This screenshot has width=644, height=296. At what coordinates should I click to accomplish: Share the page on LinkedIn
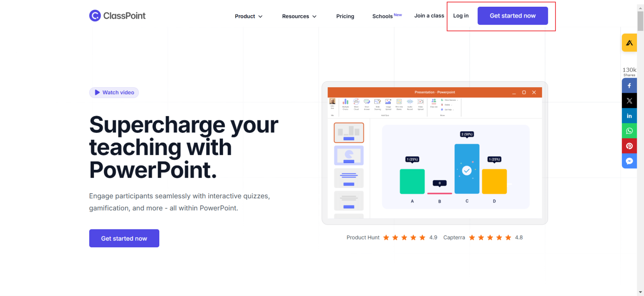click(x=629, y=116)
